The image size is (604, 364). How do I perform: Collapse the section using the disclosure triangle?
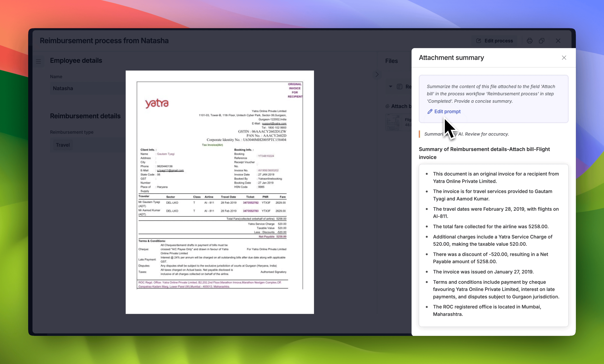(x=390, y=86)
